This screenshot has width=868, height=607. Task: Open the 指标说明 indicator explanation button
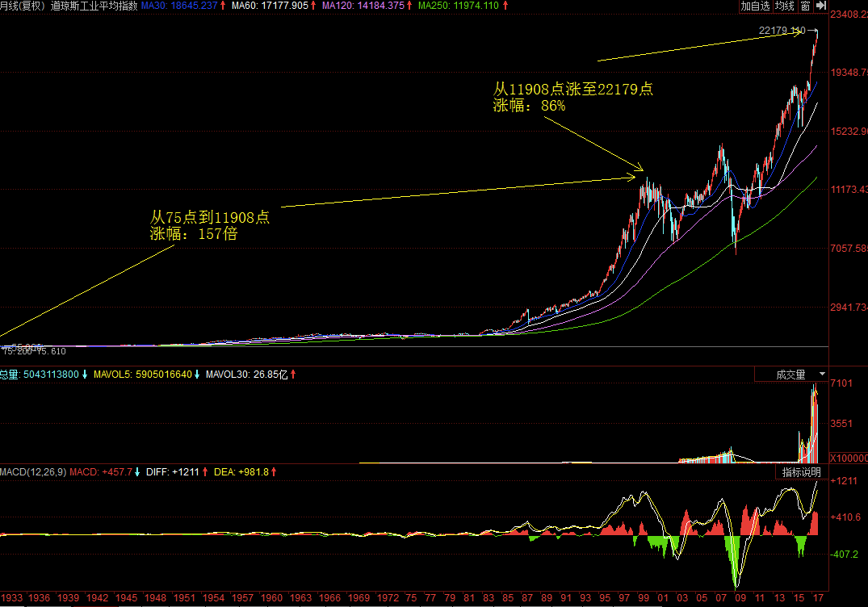801,472
